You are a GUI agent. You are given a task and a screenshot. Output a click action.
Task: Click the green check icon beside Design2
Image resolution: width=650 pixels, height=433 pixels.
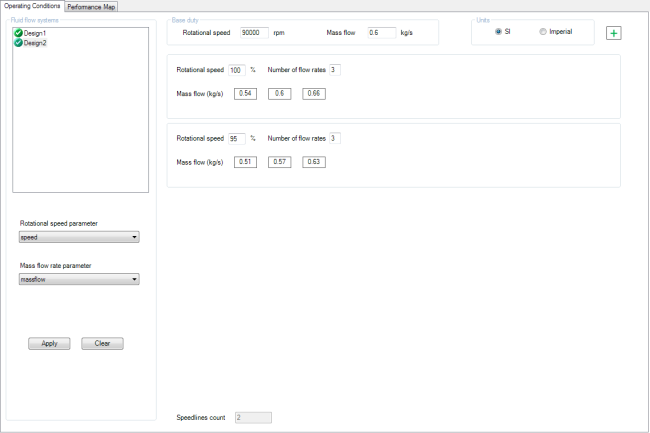coord(18,43)
